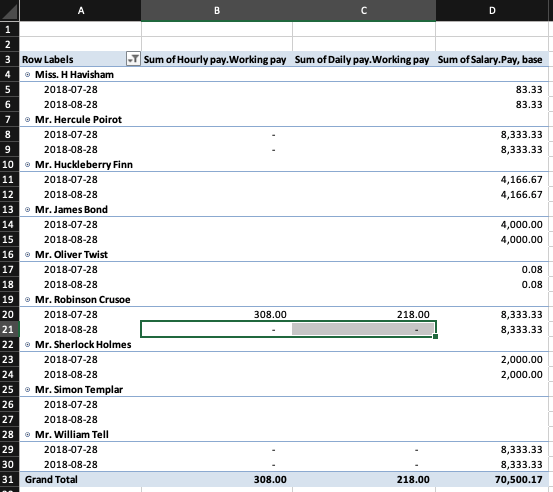Select the Mr. James Bond label

click(x=71, y=209)
